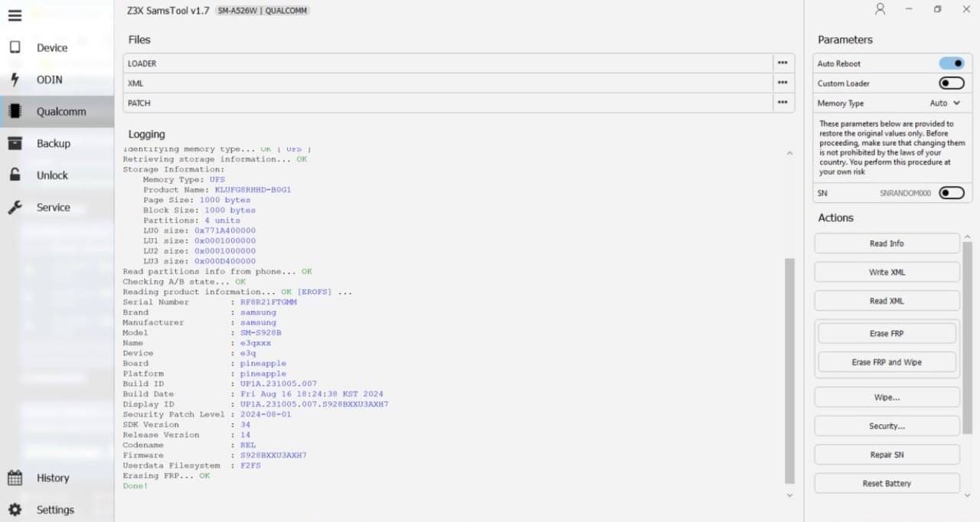Viewport: 980px width, 522px height.
Task: Open the Memory Type dropdown
Action: [945, 103]
